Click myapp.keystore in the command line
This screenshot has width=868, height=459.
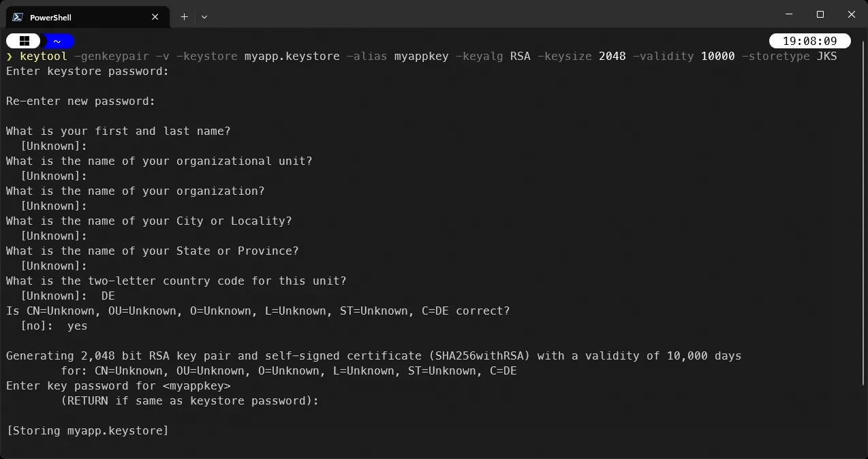coord(292,56)
